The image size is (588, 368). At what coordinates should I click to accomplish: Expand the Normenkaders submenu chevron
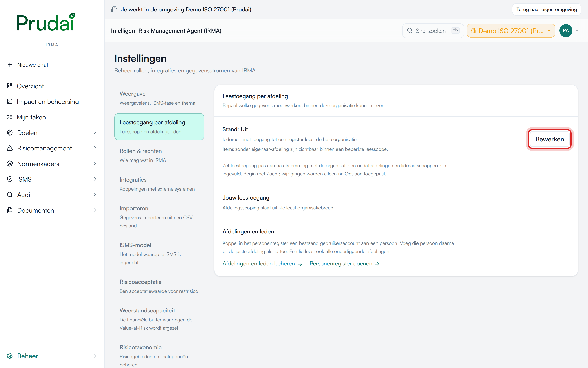[x=95, y=164]
